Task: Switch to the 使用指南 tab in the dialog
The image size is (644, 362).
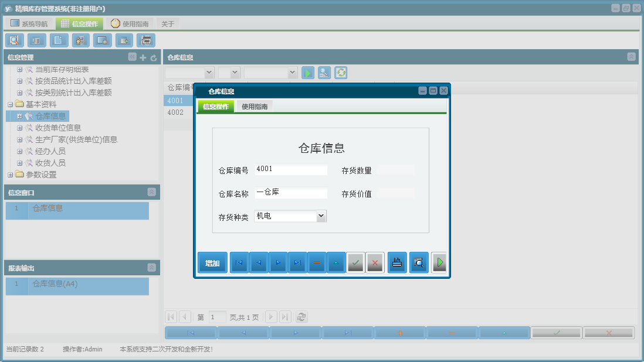Action: (255, 107)
